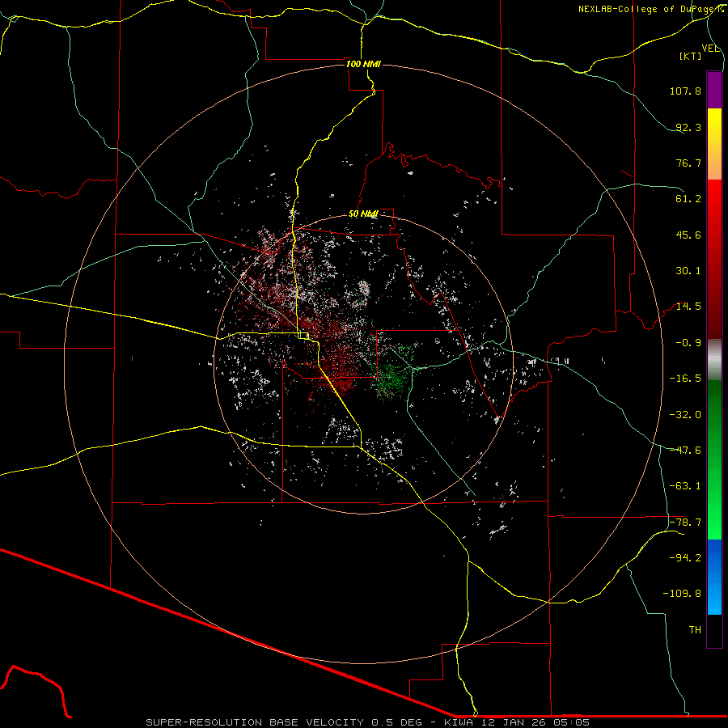Click the [KT] units label
The image size is (728, 728).
(x=691, y=57)
